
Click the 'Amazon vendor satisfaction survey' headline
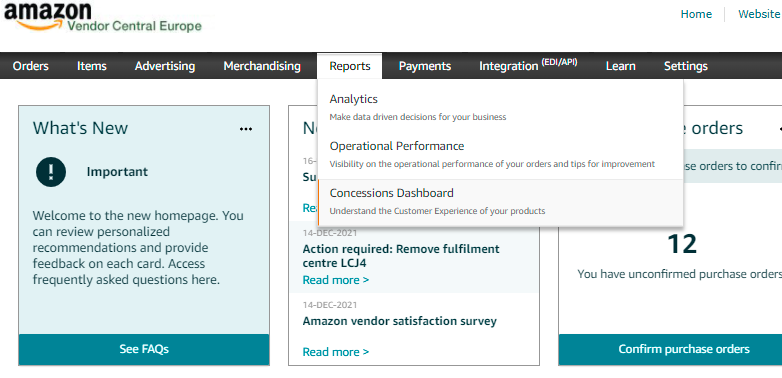(399, 321)
